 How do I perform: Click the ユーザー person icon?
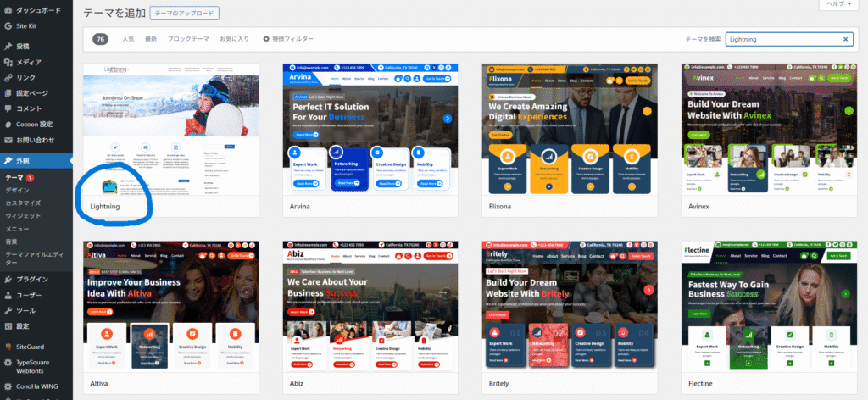pos(8,295)
